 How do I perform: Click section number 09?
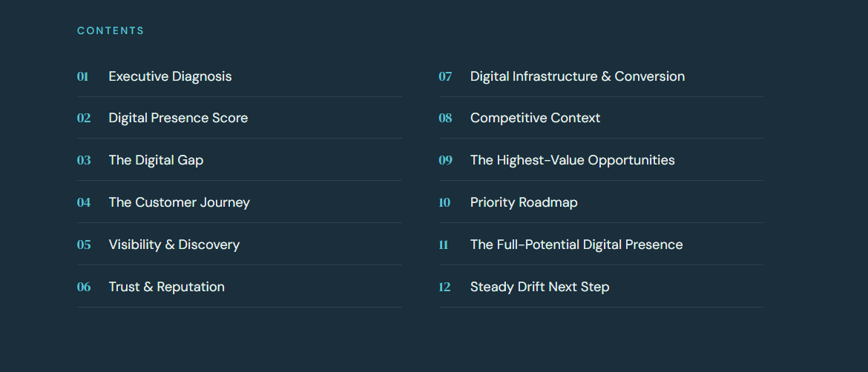(446, 161)
